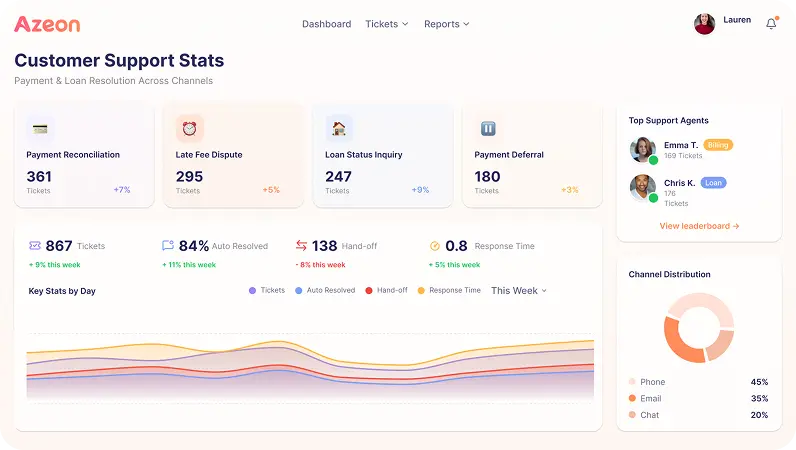
Task: Select the Email color swatch in legend
Action: coord(632,398)
